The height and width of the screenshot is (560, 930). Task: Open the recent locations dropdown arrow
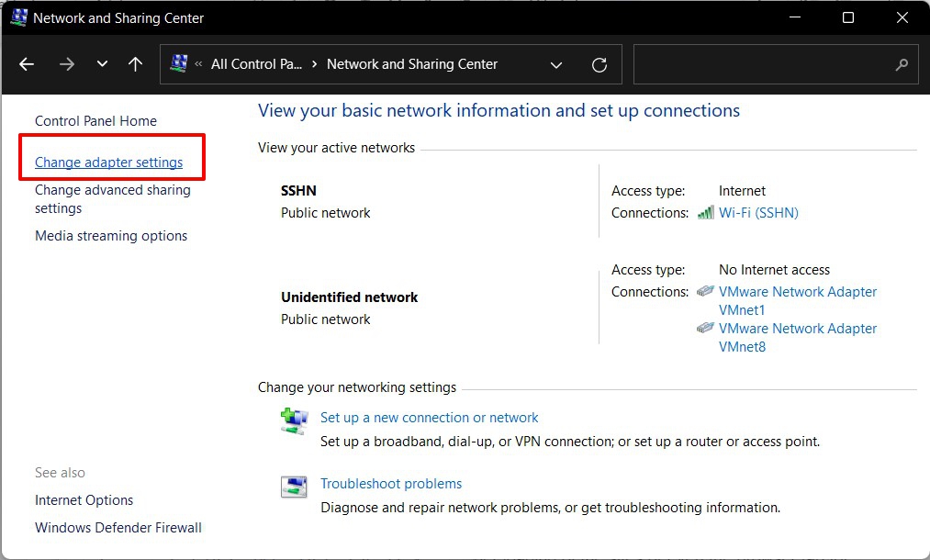point(102,64)
